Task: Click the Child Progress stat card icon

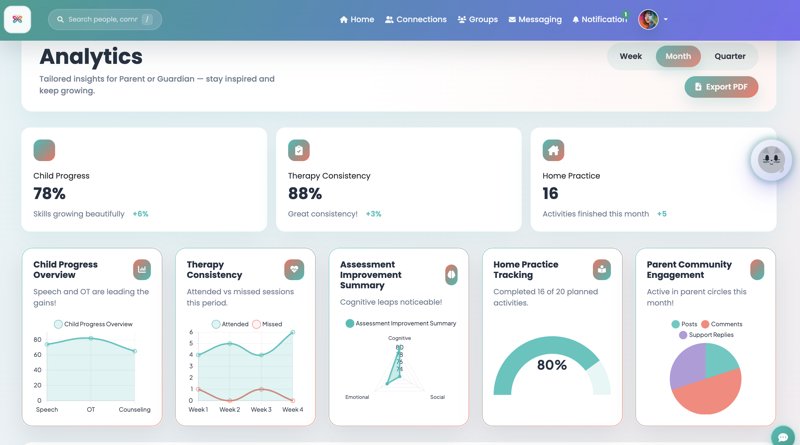Action: [x=44, y=150]
